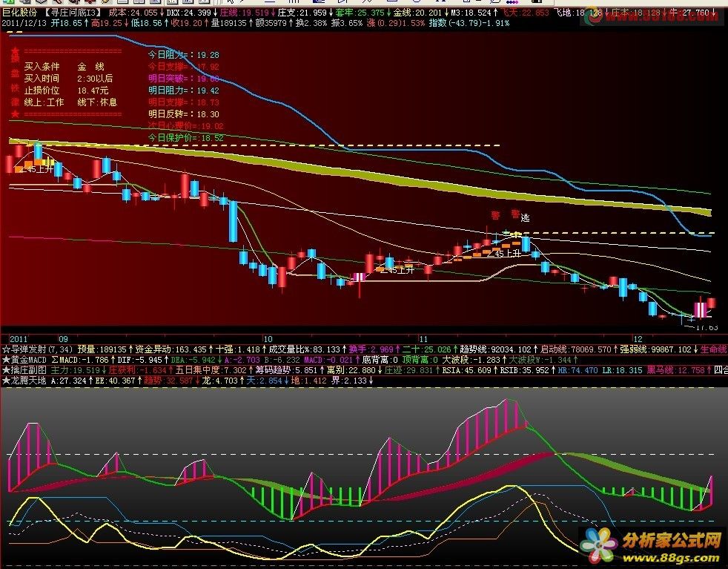
Task: Click the 底背离:0 value
Action: [x=380, y=360]
